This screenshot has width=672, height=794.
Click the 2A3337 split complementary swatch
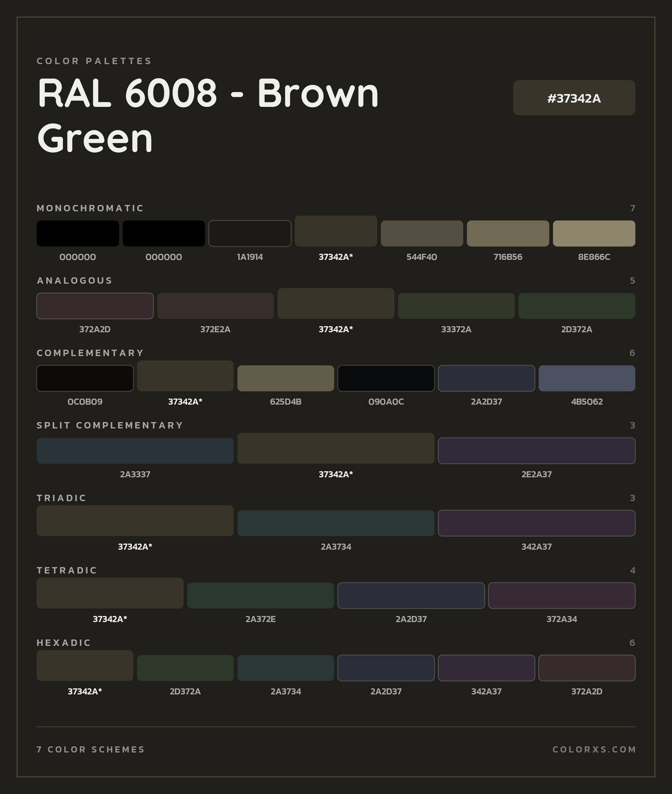click(x=135, y=450)
